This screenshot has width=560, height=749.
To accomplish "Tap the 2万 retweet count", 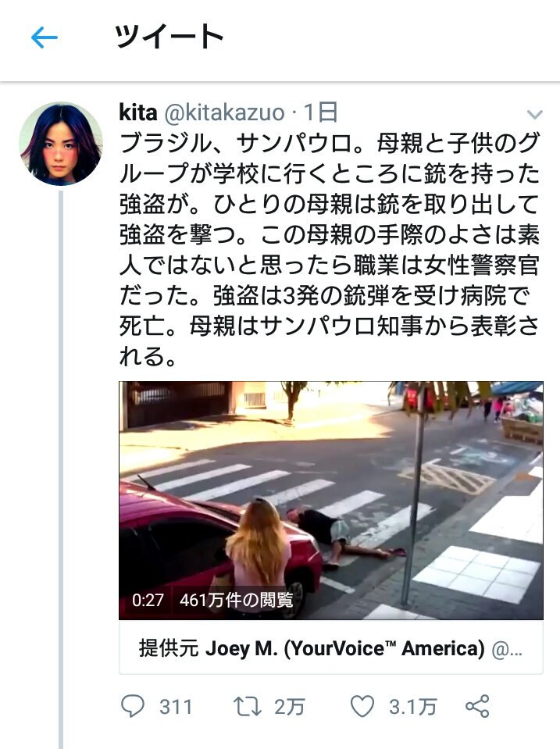I will (x=290, y=707).
